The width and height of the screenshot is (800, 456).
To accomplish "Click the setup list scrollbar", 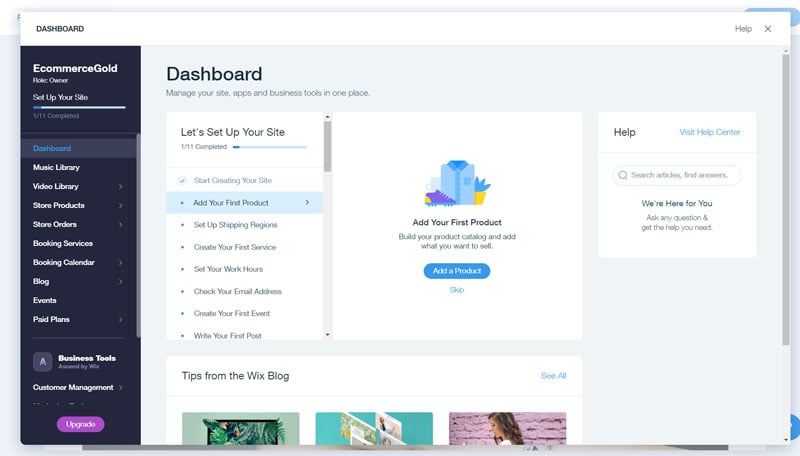I will [328, 147].
